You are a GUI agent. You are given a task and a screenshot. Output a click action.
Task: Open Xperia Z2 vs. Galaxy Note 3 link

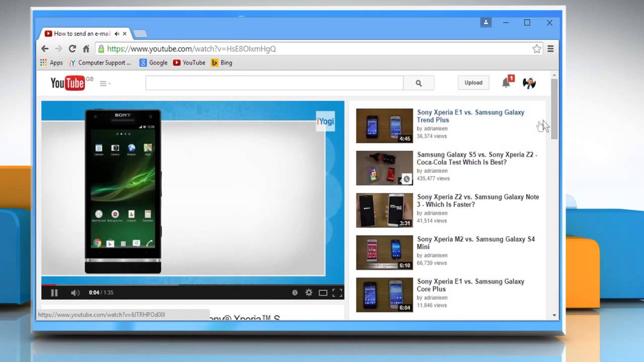tap(478, 201)
